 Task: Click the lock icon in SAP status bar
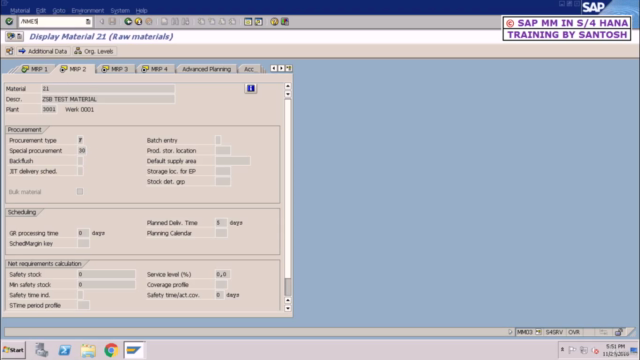tap(618, 332)
